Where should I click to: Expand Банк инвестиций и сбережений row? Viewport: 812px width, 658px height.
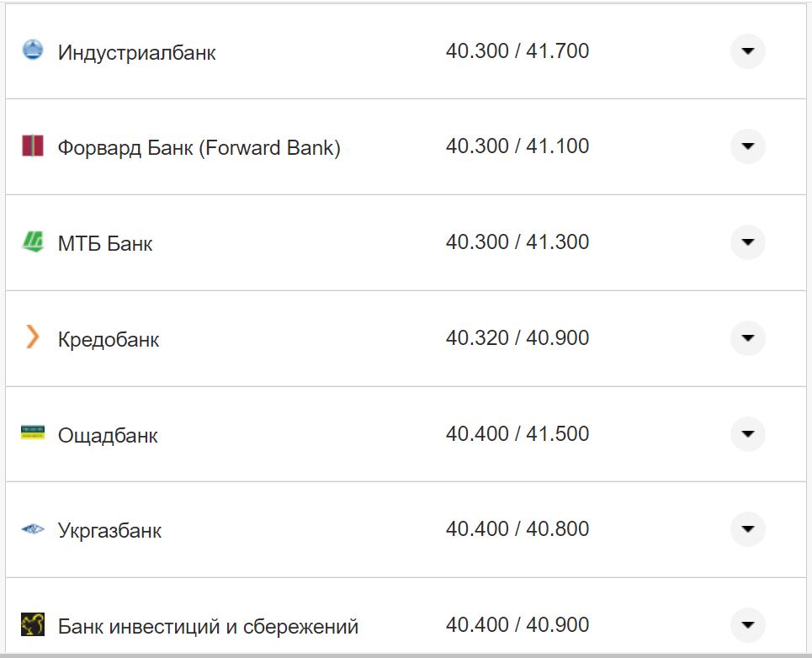pos(747,626)
